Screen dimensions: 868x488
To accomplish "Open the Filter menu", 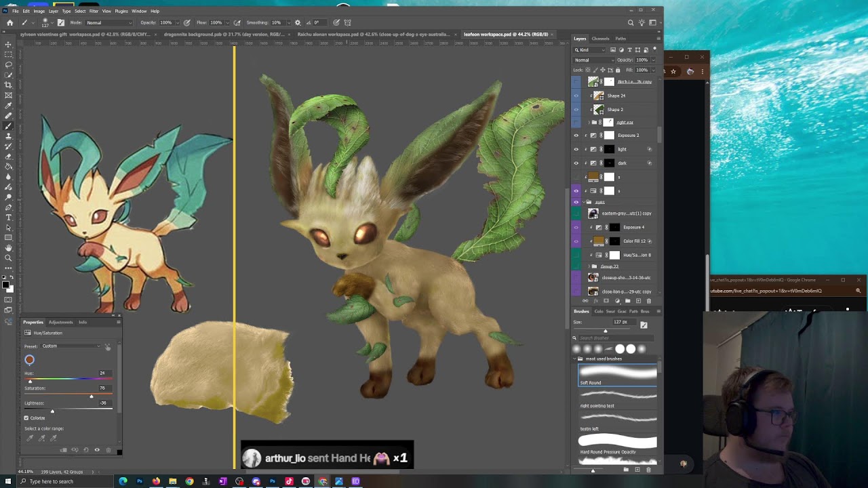I will tap(94, 11).
